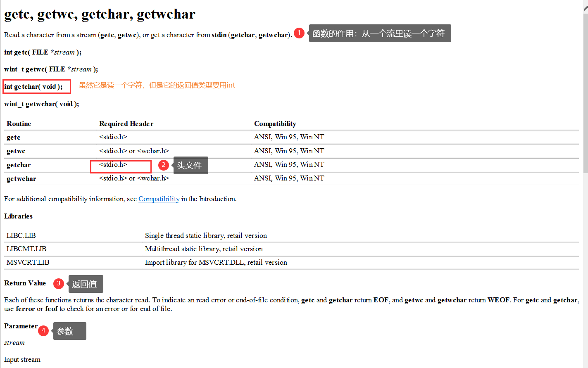The image size is (588, 368).
Task: Click the page title 'getc, getwc, getchar, getwchar'
Action: point(100,14)
